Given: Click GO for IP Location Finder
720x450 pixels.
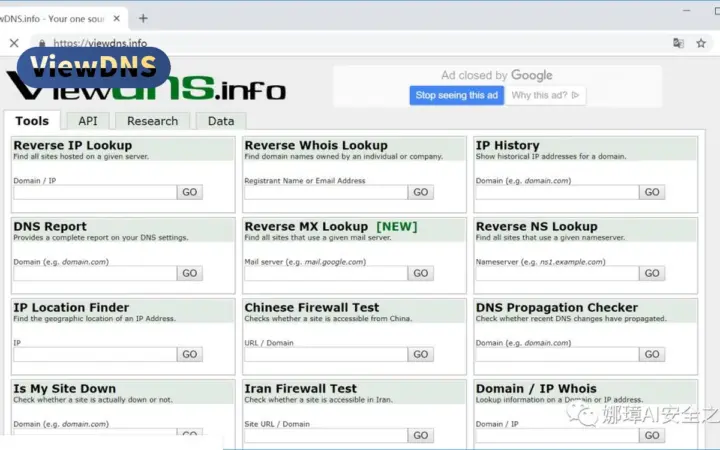Looking at the screenshot, I should point(190,354).
